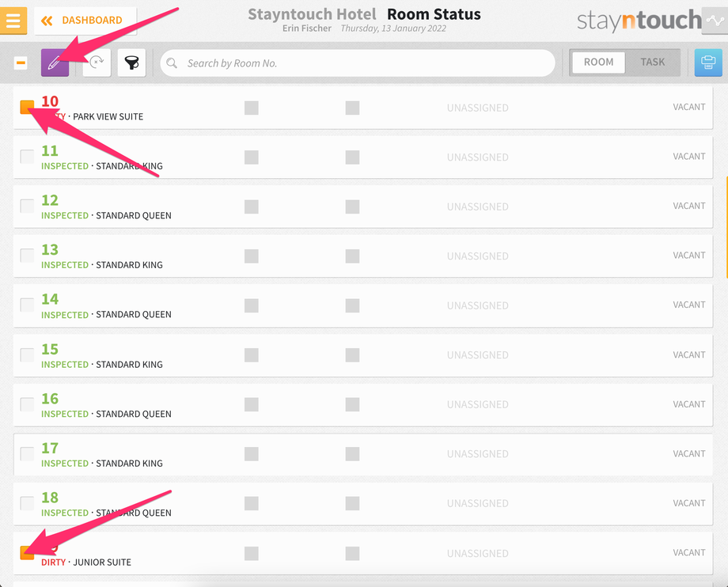The image size is (728, 587).
Task: Click the Stayntouch Hotel title
Action: click(x=312, y=14)
